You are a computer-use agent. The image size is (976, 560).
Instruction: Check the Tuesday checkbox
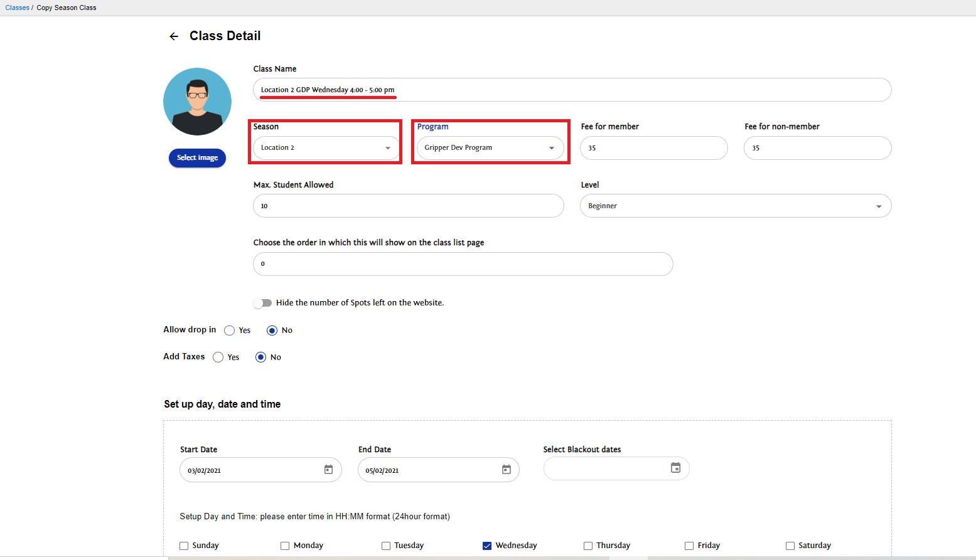click(x=386, y=546)
